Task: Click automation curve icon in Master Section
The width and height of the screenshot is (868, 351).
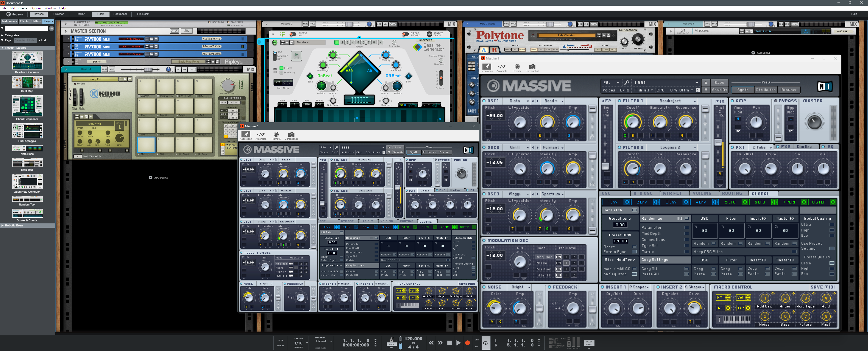Action: point(174,31)
